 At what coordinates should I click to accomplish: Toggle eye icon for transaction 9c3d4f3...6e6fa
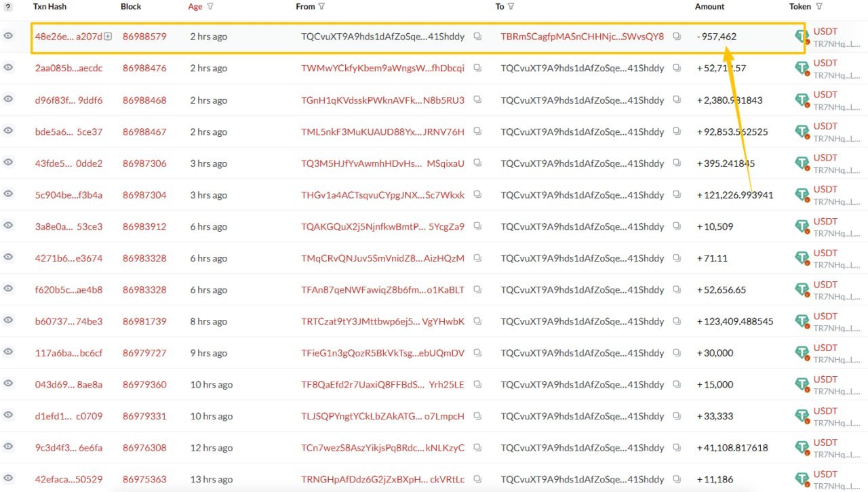(8, 447)
